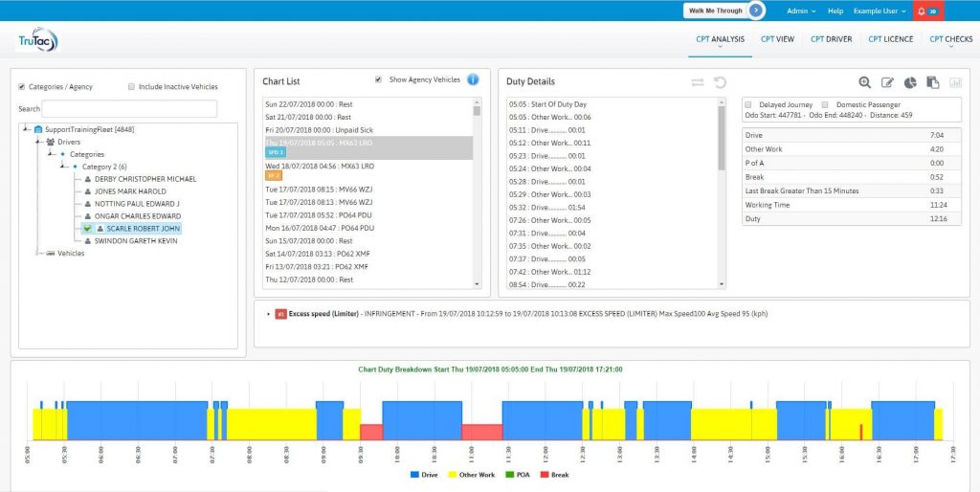
Task: Expand the Vehicles tree node
Action: [38, 254]
